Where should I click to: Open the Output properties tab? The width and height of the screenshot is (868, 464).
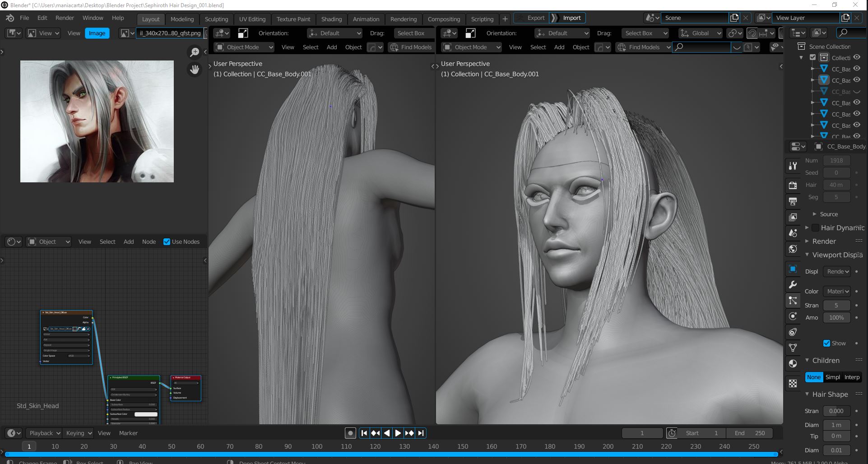pos(793,201)
